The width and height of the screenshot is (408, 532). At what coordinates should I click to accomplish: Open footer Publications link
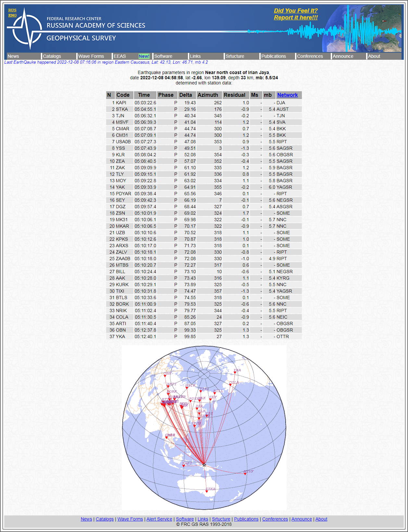(x=246, y=519)
